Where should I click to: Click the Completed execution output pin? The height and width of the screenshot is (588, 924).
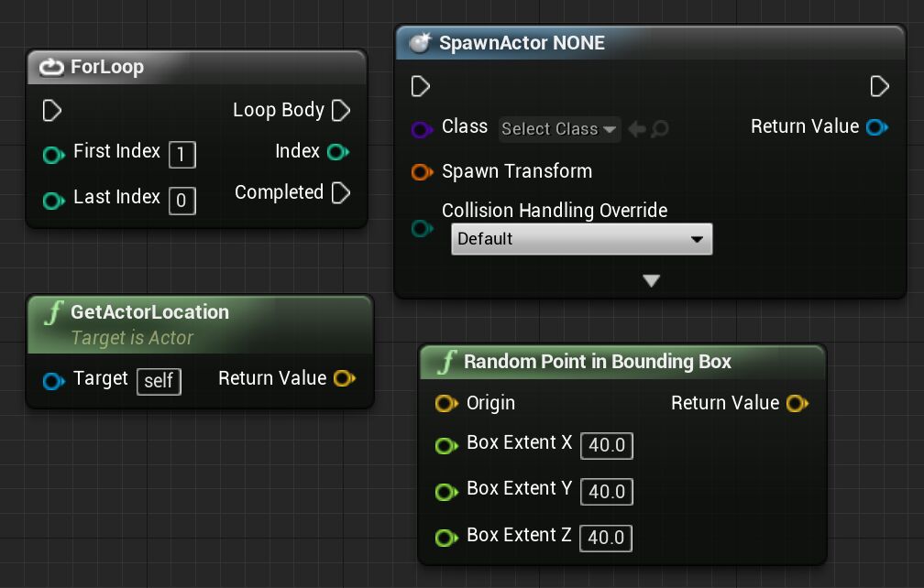click(x=341, y=192)
